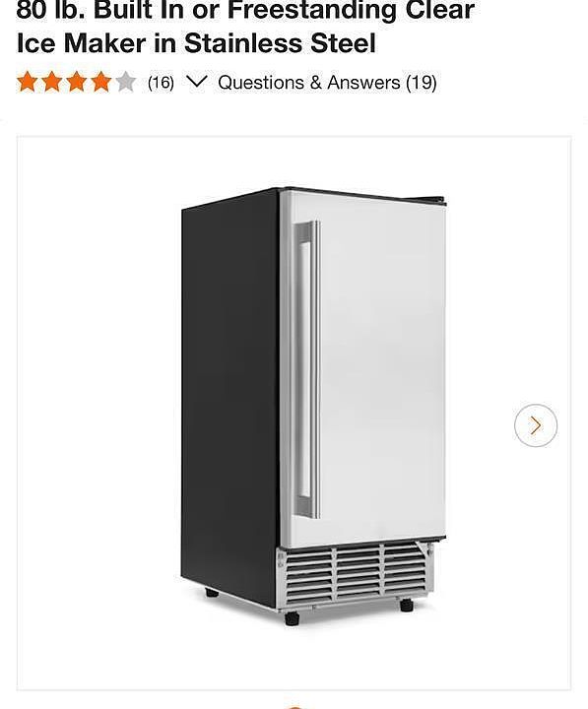Click the black side panel of the ice maker
The image size is (588, 709).
pos(229,398)
